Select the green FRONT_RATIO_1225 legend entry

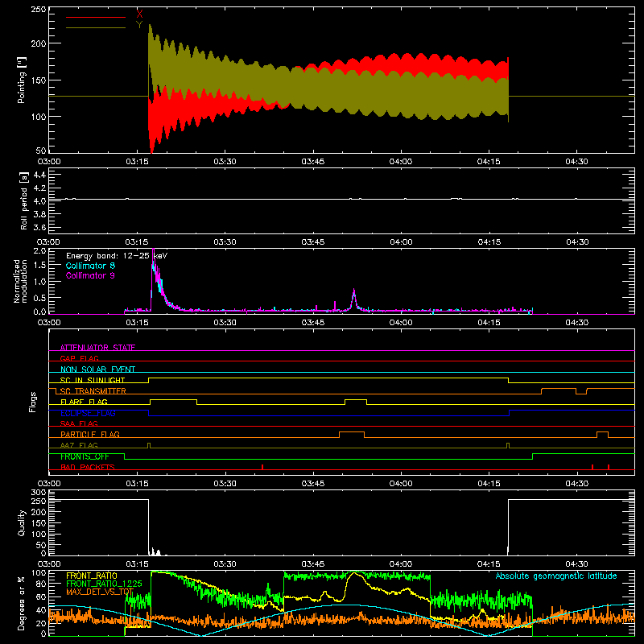point(104,584)
